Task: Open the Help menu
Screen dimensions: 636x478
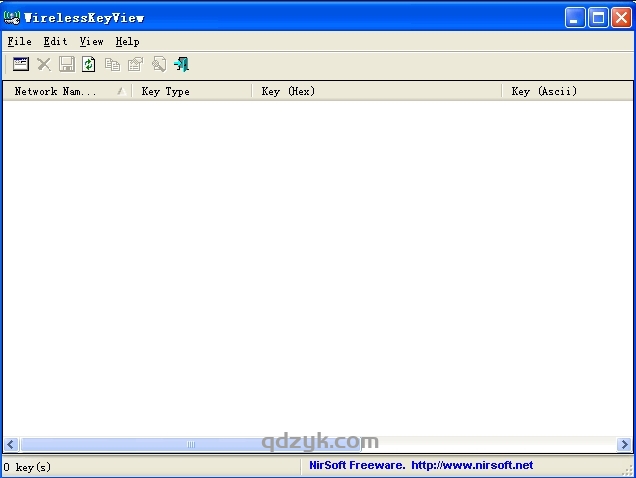Action: pyautogui.click(x=127, y=41)
